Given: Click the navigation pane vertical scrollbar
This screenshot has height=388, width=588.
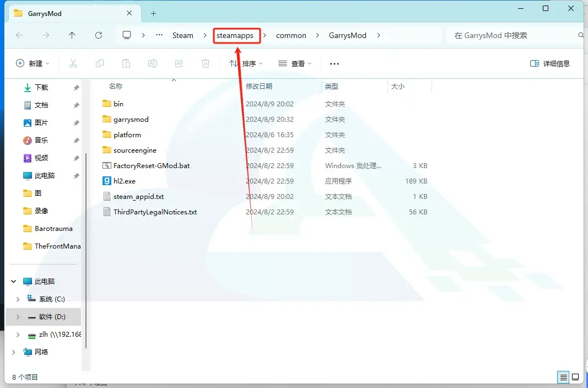Looking at the screenshot, I should coord(86,250).
